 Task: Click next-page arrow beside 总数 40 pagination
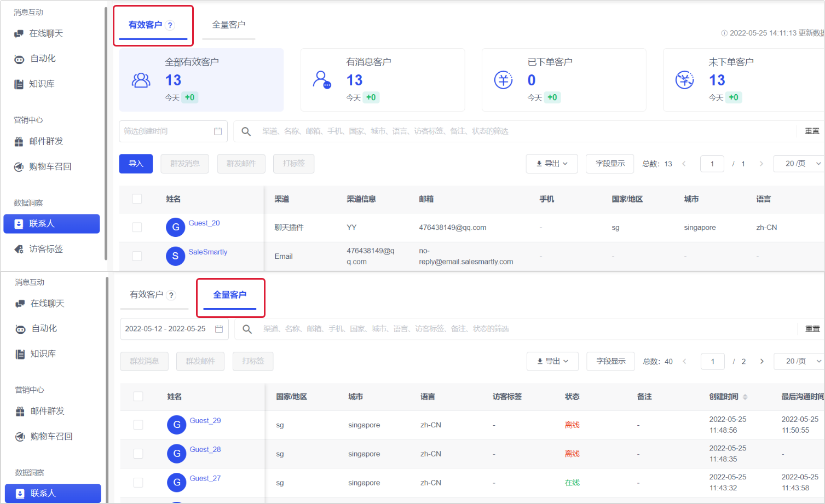click(x=762, y=361)
